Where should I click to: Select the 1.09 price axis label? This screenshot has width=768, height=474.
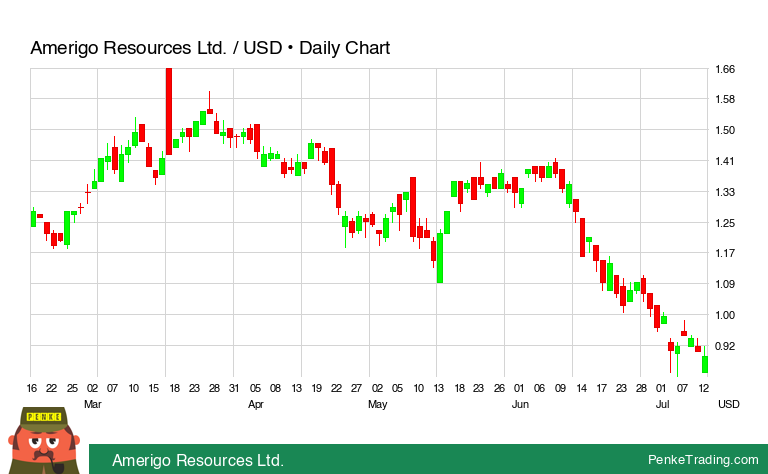coord(725,284)
